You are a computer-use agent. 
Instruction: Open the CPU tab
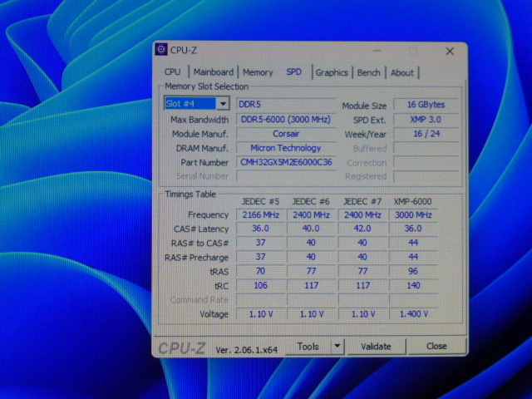pos(172,72)
